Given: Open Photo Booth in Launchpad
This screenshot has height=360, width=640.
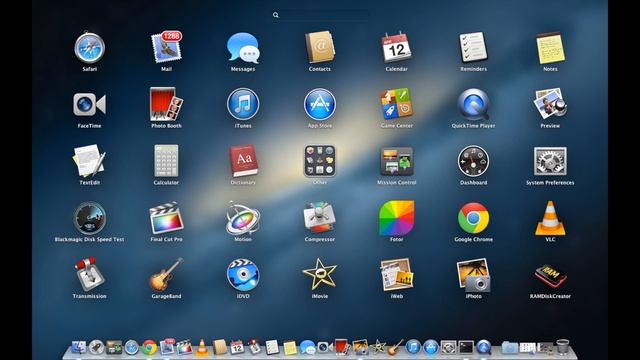Looking at the screenshot, I should click(166, 104).
